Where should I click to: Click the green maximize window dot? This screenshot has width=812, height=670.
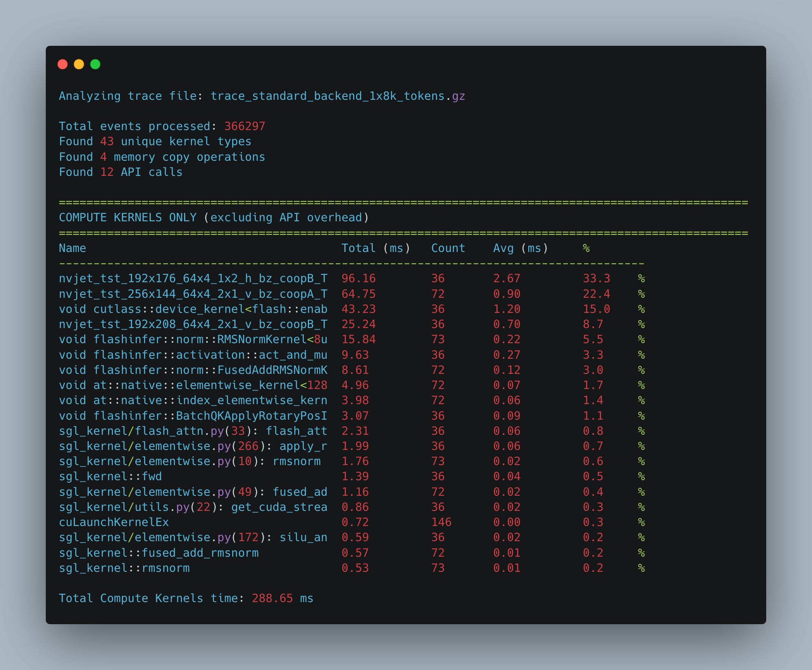[x=95, y=64]
